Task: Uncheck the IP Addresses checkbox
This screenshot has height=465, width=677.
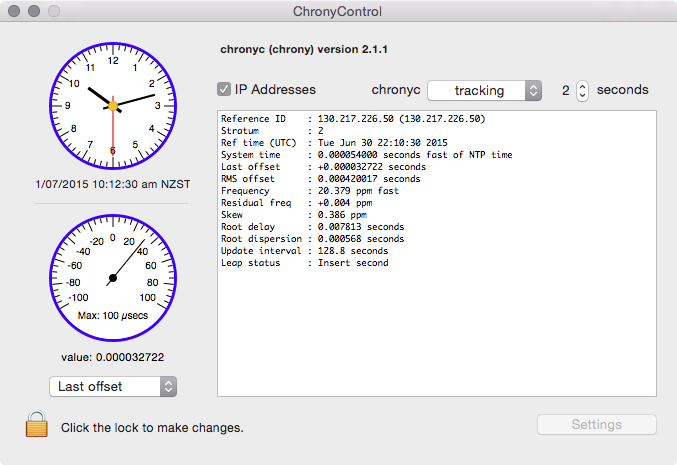Action: point(224,89)
